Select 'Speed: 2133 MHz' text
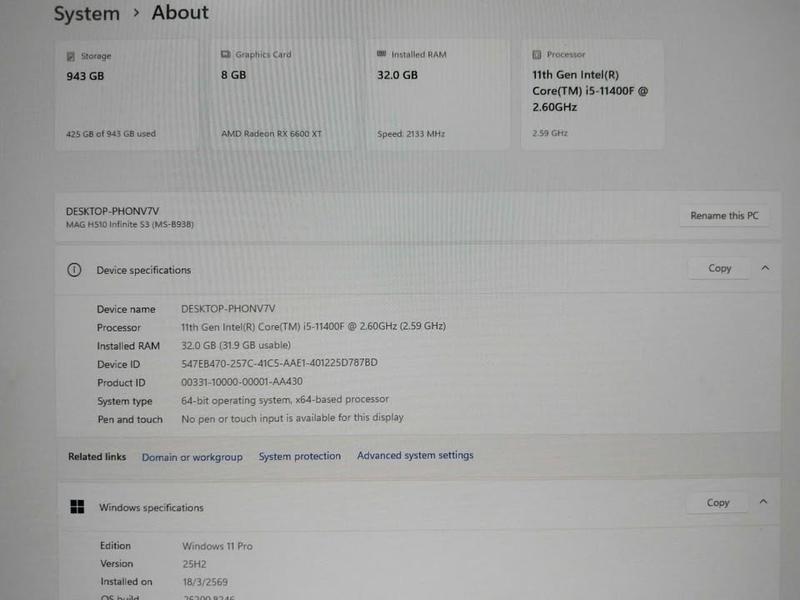The width and height of the screenshot is (800, 600). (411, 134)
